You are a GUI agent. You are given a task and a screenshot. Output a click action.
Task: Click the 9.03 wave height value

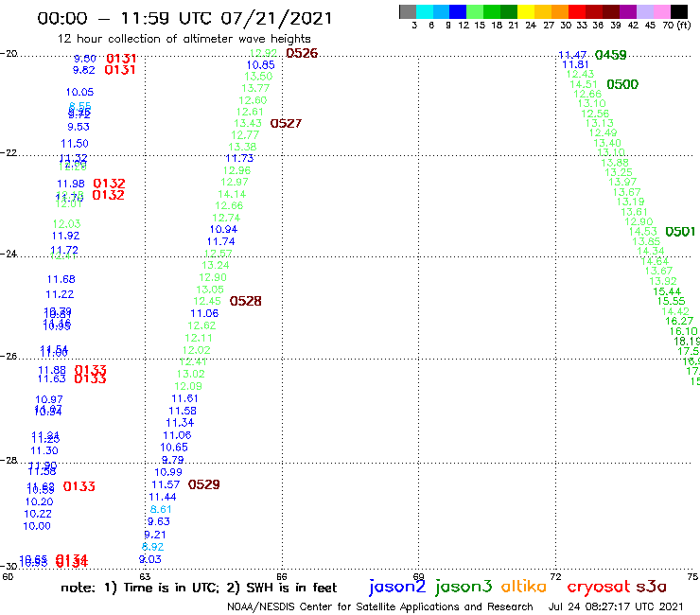[150, 559]
